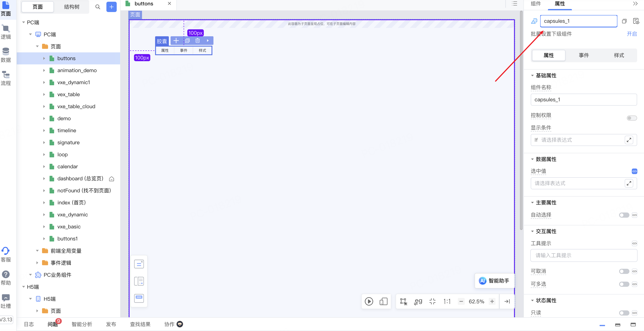Screen dimensions: 644x331
Task: Open the 帮助 help icon
Action: coord(6,278)
